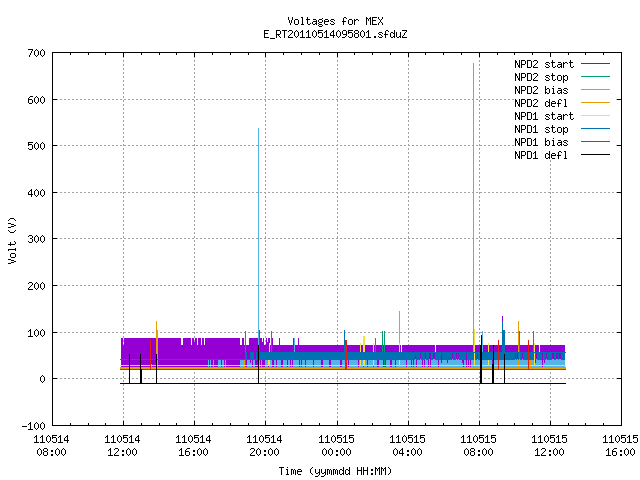
Task: Click the x-axis label 110514 20:00
Action: [264, 446]
